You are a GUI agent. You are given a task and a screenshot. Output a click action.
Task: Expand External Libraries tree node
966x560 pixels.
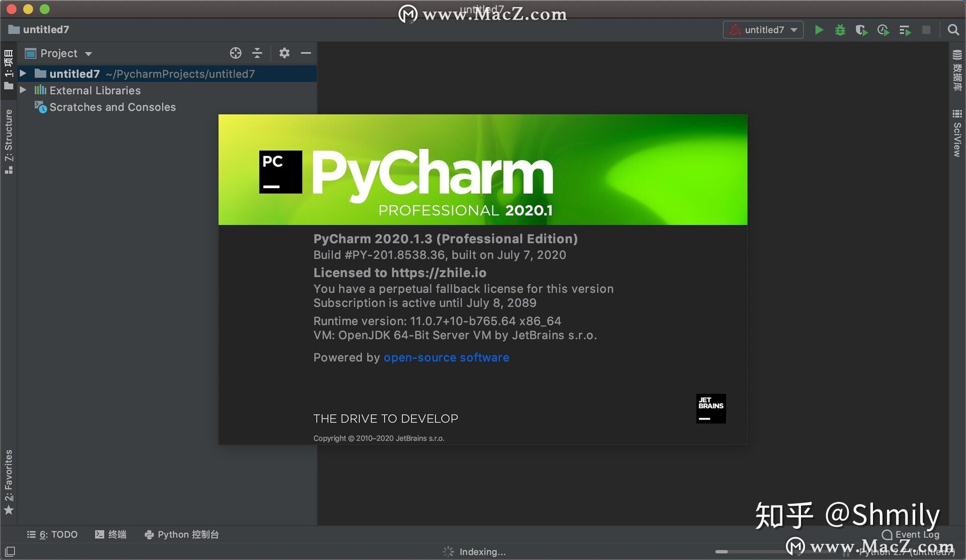(23, 90)
